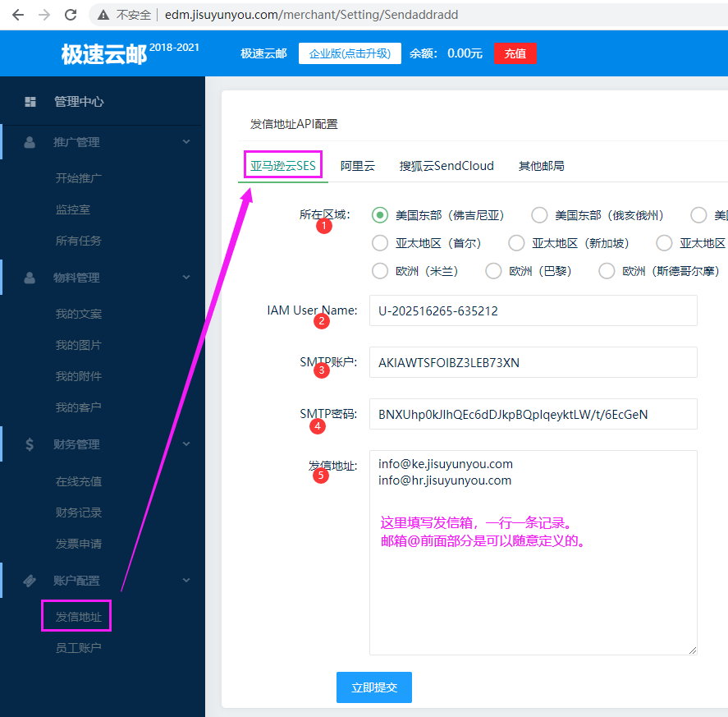Click the SMTP账户 input field
The width and height of the screenshot is (728, 717).
(533, 362)
